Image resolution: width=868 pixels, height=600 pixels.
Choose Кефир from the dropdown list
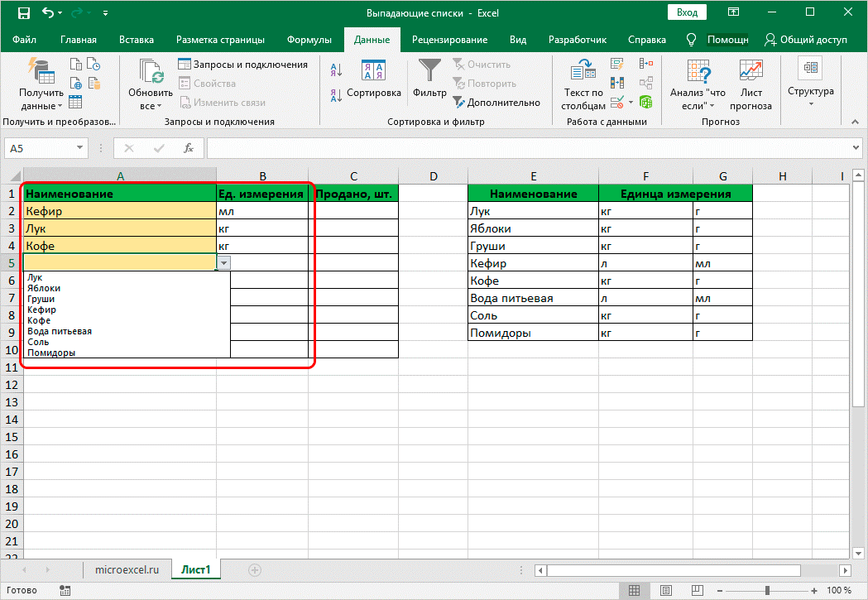(x=41, y=310)
